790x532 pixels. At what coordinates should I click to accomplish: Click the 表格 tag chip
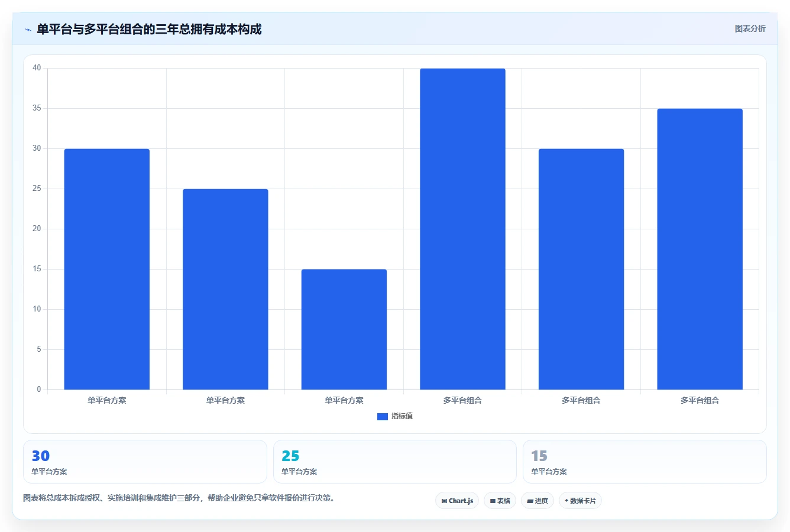click(500, 501)
